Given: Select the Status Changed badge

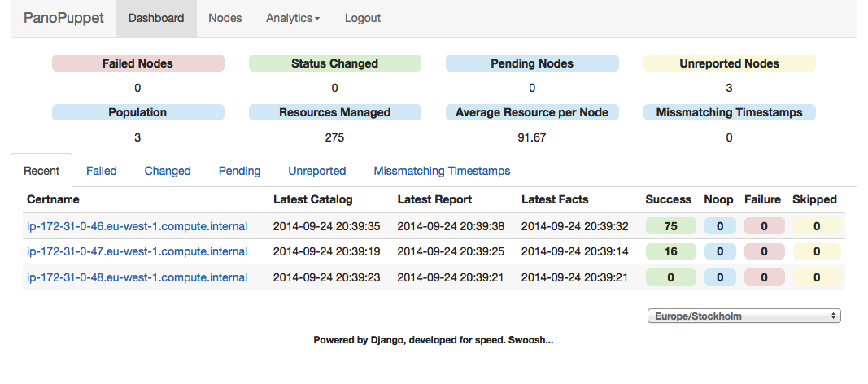Looking at the screenshot, I should click(x=335, y=63).
